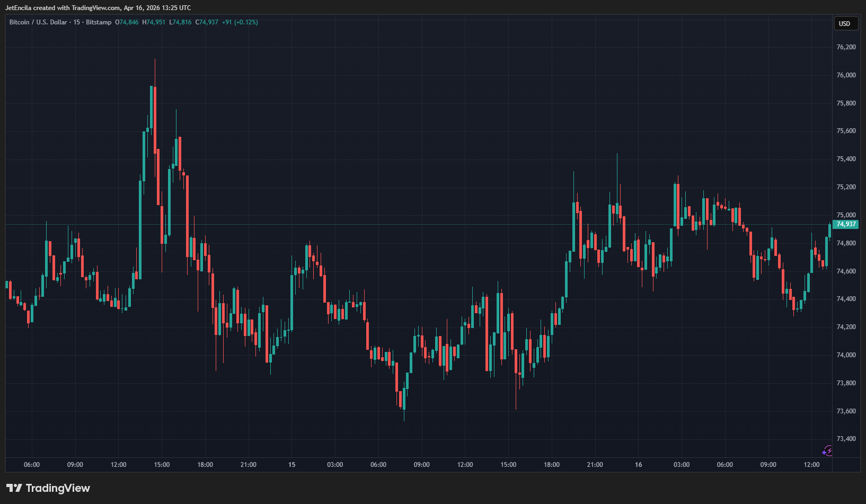Select the 15 date marker on time axis

click(x=291, y=465)
